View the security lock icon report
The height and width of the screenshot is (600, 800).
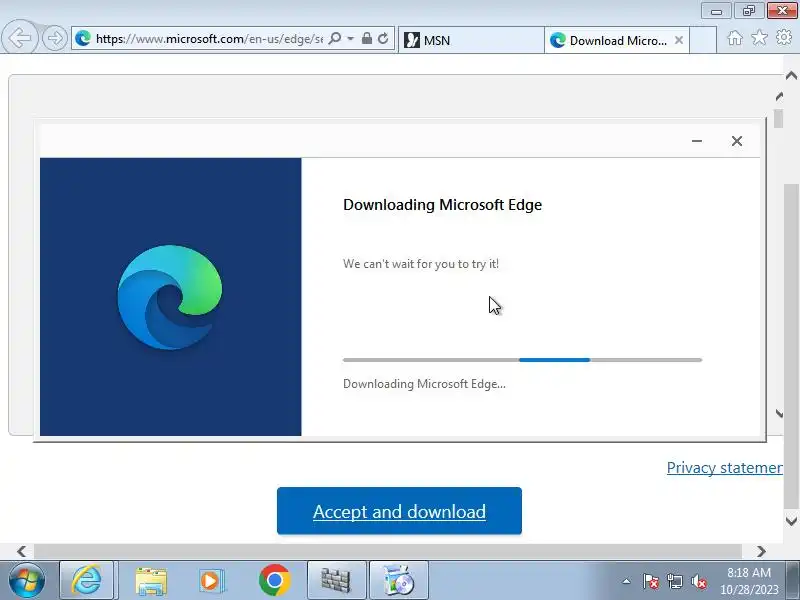coord(366,38)
